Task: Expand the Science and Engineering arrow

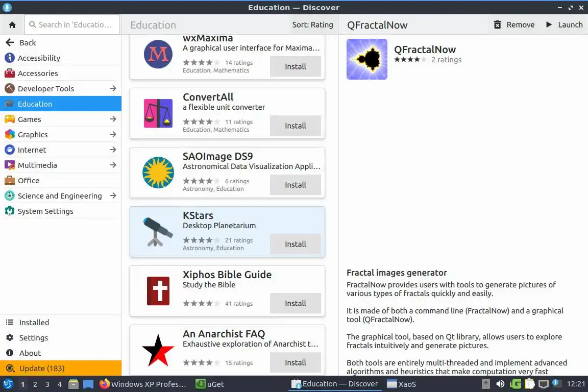Action: tap(113, 196)
